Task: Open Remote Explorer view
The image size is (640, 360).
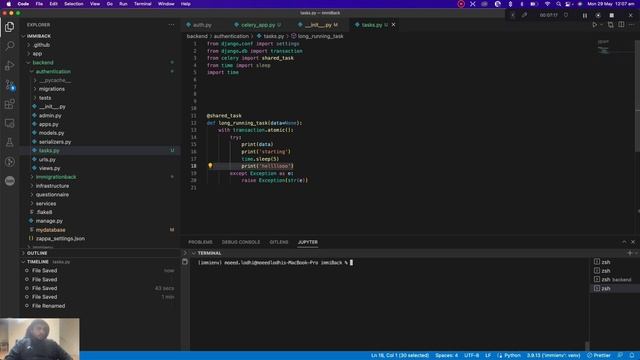Action: click(x=9, y=123)
